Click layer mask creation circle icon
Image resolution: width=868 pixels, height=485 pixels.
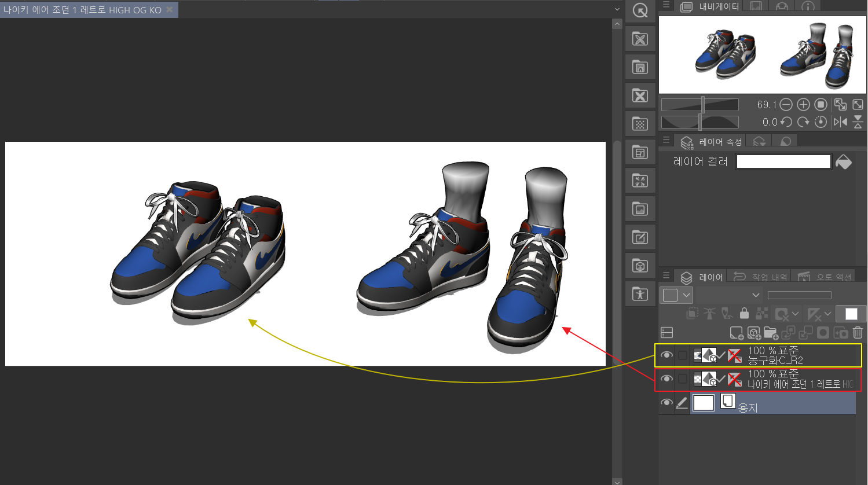tap(823, 333)
